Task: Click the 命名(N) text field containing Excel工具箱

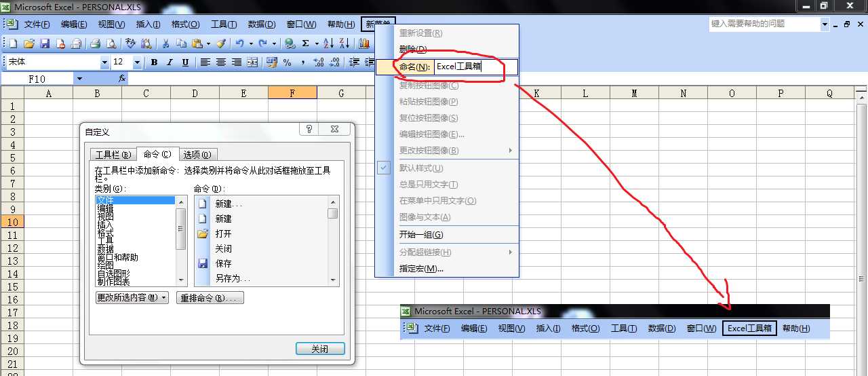Action: pos(475,67)
